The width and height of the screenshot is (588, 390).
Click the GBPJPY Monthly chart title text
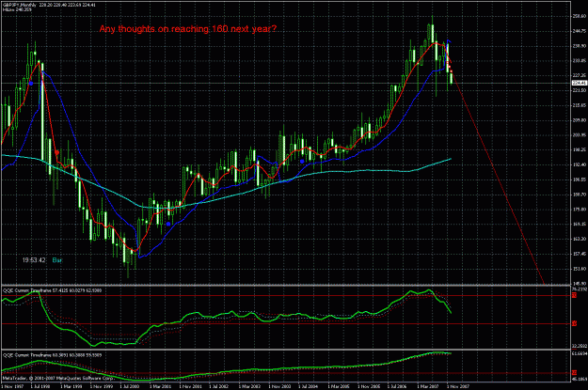point(20,5)
